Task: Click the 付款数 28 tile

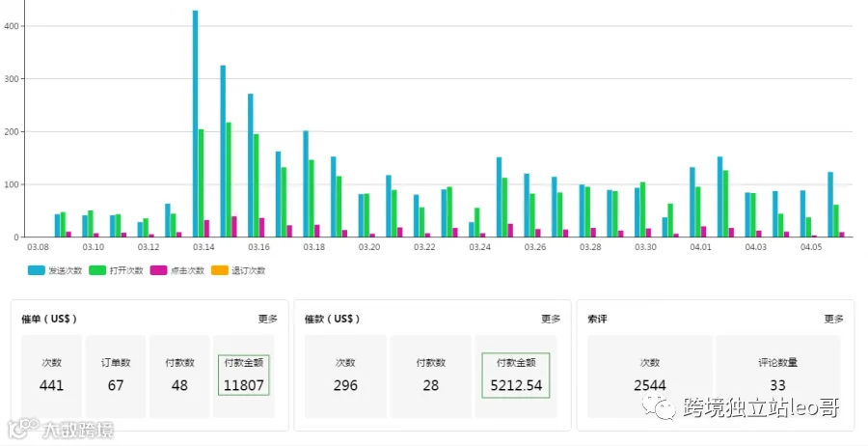Action: pyautogui.click(x=431, y=376)
